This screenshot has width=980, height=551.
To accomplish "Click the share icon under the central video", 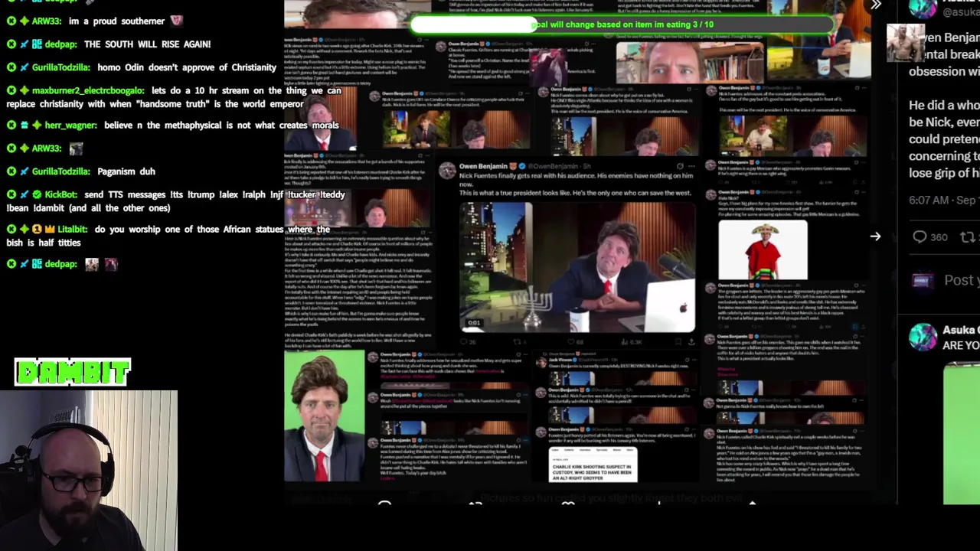I will coord(691,342).
